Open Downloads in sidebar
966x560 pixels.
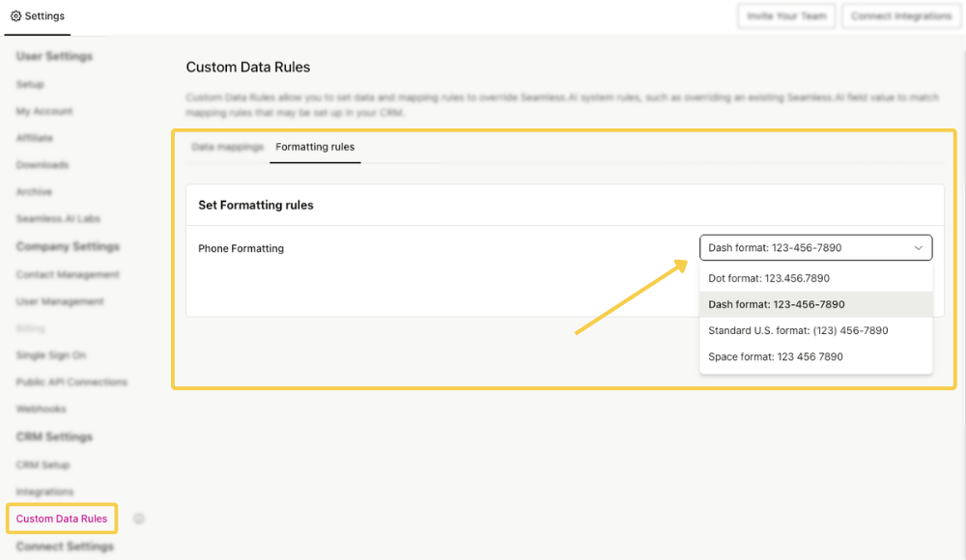click(x=43, y=165)
